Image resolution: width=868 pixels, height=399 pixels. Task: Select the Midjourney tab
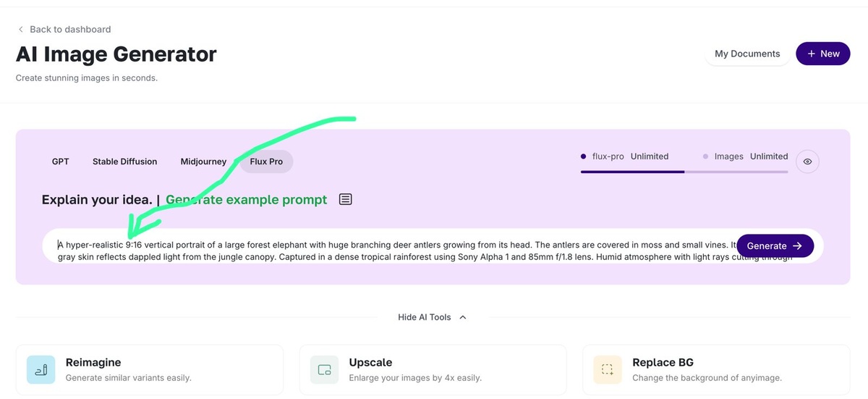click(x=203, y=161)
